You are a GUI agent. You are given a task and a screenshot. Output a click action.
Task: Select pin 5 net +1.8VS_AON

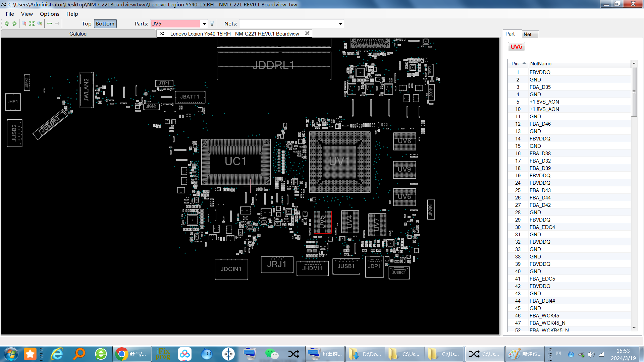click(x=569, y=102)
